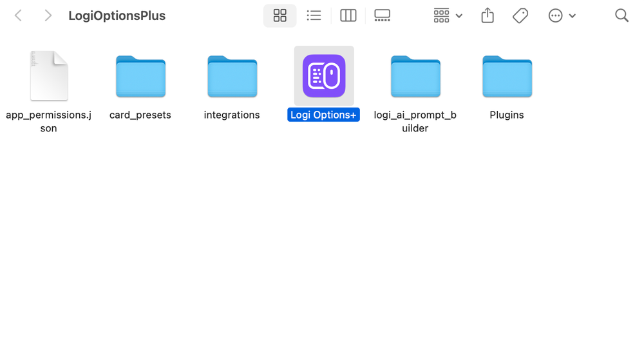Screen dimensions: 644x355
Task: Click the card_presets name label
Action: [140, 115]
